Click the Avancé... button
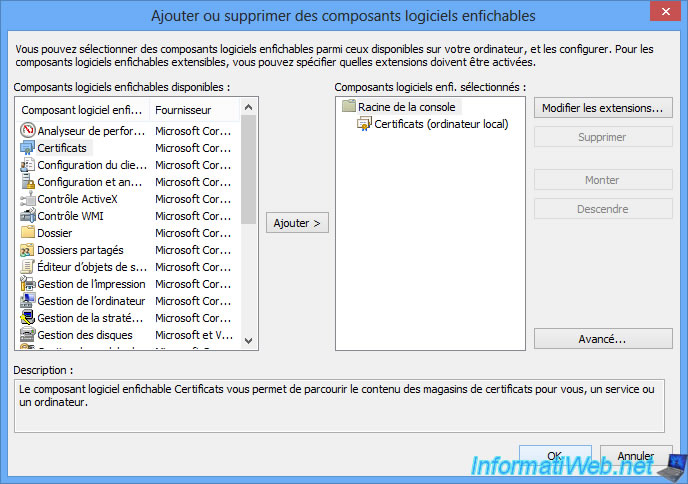Screen dimensions: 688x484 (x=602, y=339)
